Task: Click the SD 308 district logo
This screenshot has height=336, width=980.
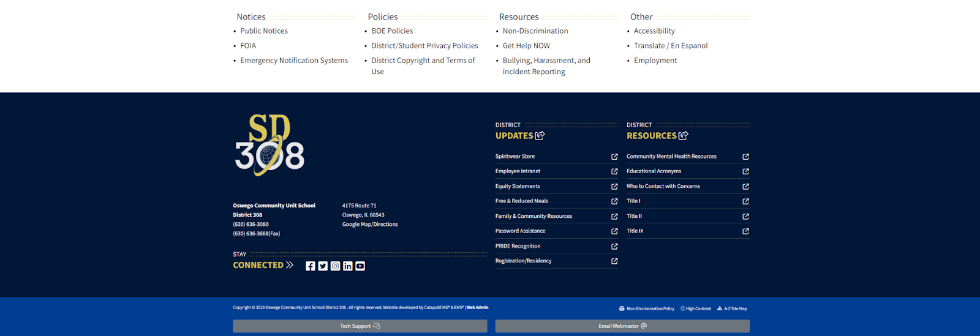Action: (x=269, y=145)
